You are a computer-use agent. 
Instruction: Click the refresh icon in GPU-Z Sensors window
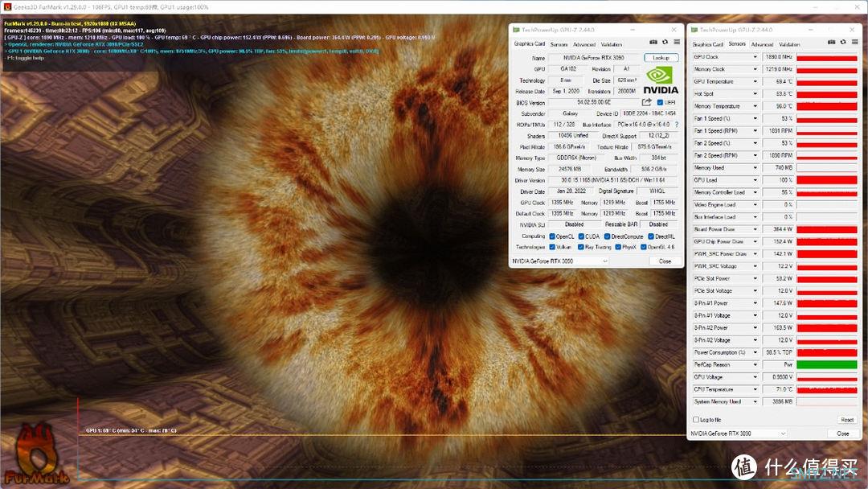843,42
